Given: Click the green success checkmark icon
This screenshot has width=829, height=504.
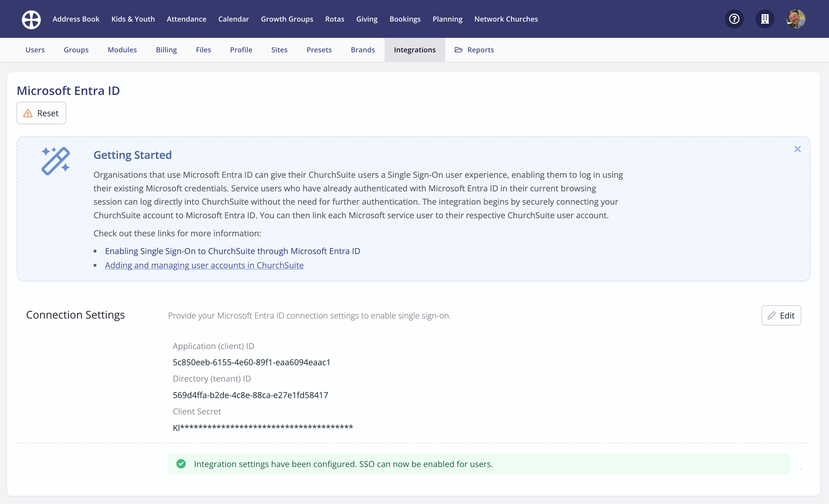Looking at the screenshot, I should click(x=181, y=463).
